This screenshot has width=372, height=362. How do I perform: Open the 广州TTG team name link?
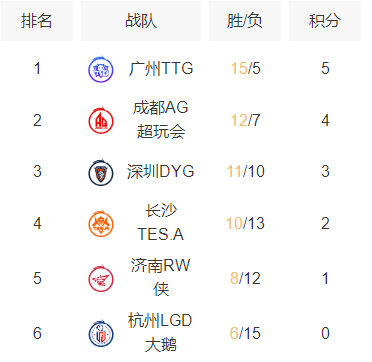point(161,69)
